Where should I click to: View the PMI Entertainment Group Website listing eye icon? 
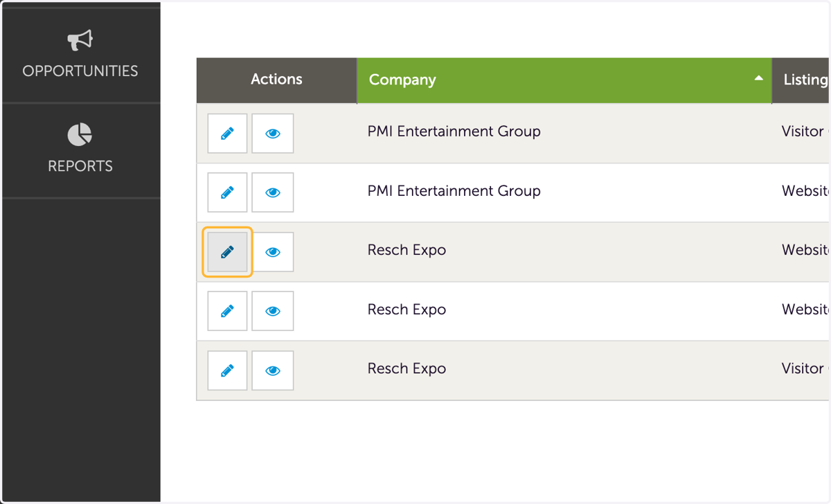point(273,192)
